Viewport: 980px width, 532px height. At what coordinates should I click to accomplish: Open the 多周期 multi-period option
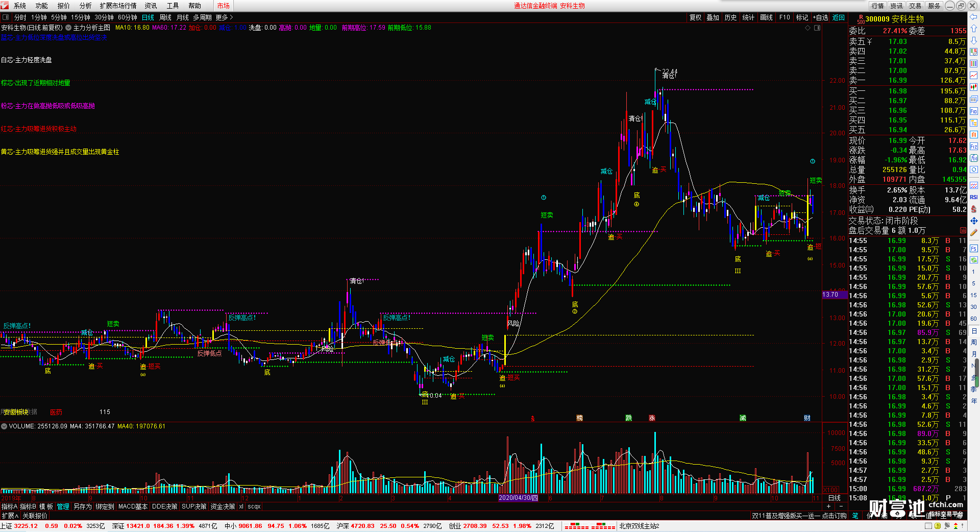click(x=202, y=17)
